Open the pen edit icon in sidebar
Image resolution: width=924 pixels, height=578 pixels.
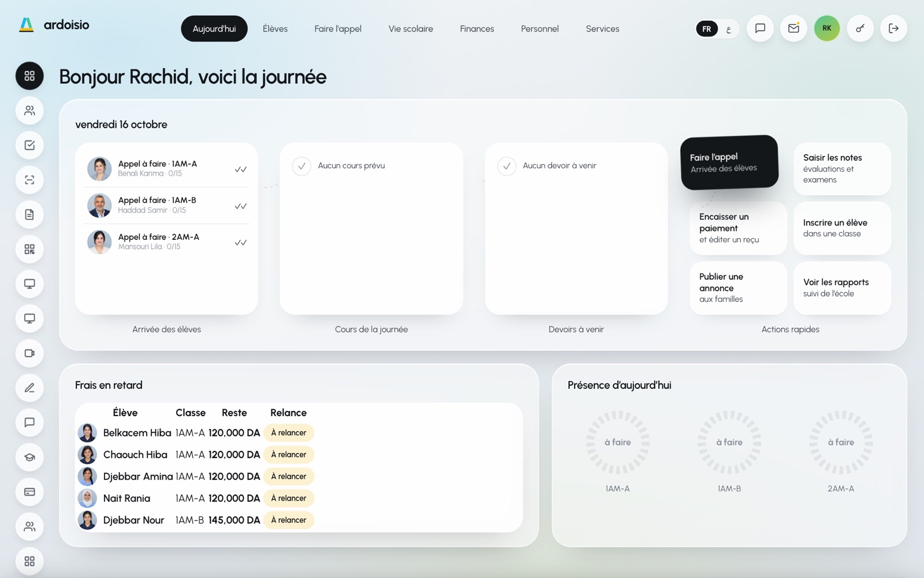(x=29, y=388)
